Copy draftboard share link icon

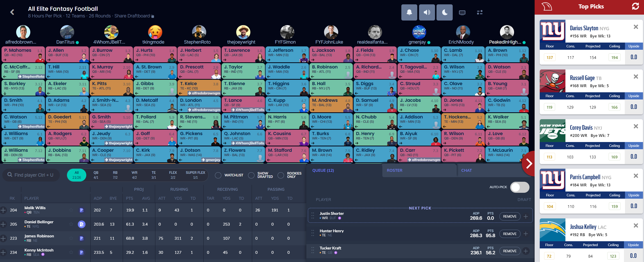pyautogui.click(x=153, y=16)
